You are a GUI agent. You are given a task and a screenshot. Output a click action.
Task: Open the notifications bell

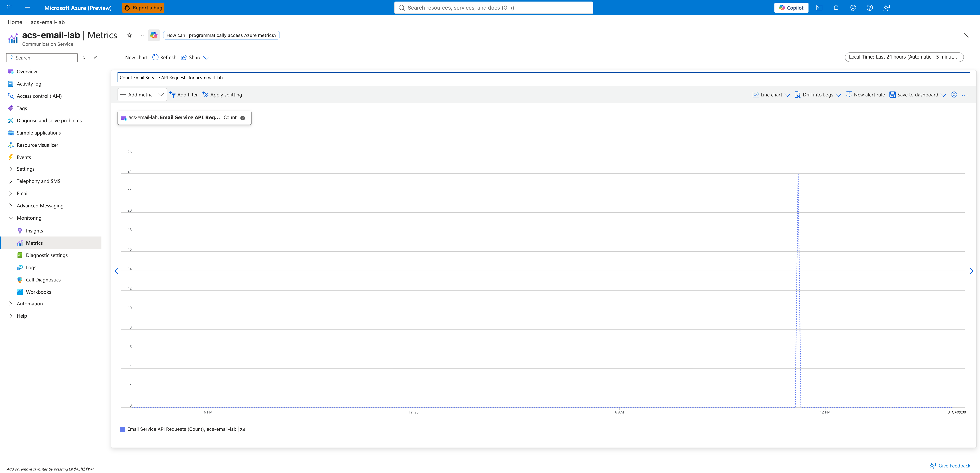(x=836, y=8)
